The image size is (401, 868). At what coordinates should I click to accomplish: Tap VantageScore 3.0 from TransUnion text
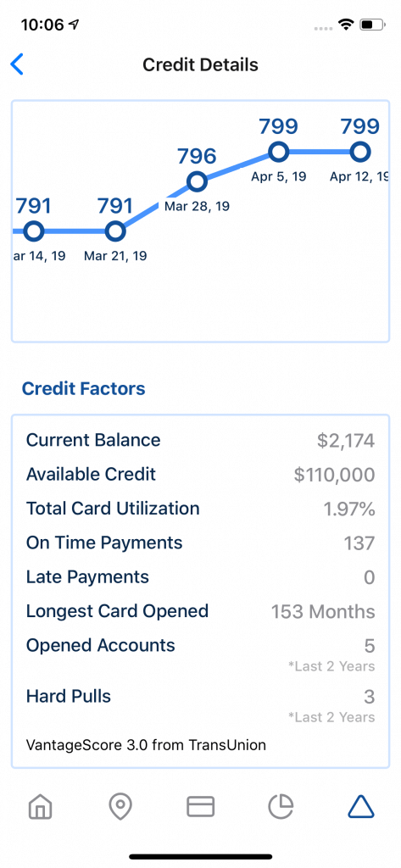coord(146,745)
